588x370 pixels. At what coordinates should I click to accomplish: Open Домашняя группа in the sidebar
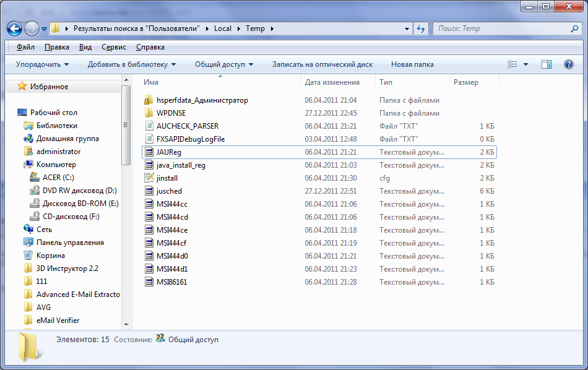(x=67, y=139)
